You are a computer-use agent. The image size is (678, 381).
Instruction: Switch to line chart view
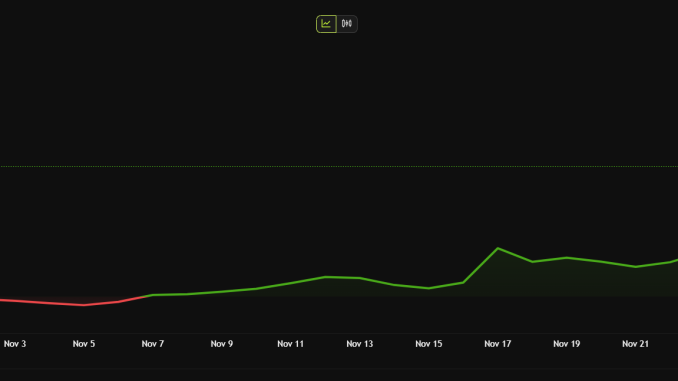(326, 24)
